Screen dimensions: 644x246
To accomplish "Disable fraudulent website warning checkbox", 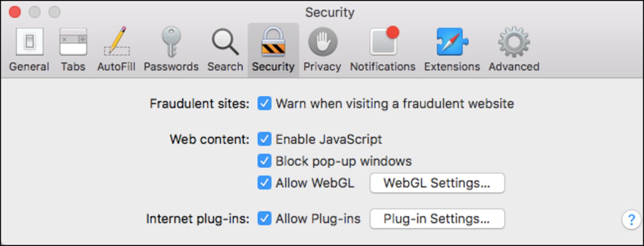I will 264,103.
